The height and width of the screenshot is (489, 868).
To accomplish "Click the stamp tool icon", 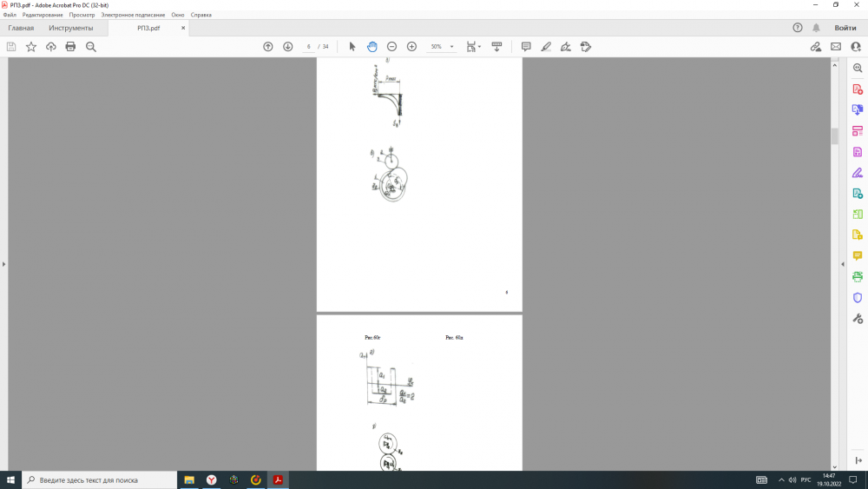I will pyautogui.click(x=586, y=47).
